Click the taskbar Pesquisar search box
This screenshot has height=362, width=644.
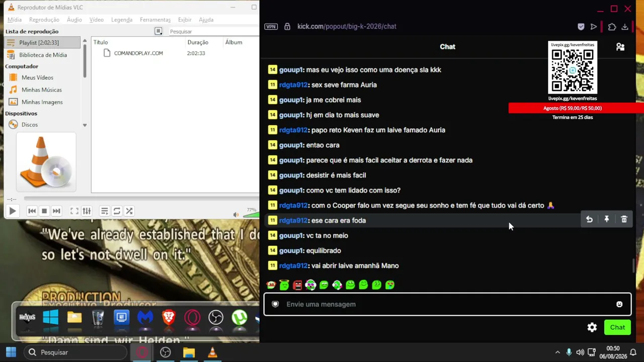74,352
